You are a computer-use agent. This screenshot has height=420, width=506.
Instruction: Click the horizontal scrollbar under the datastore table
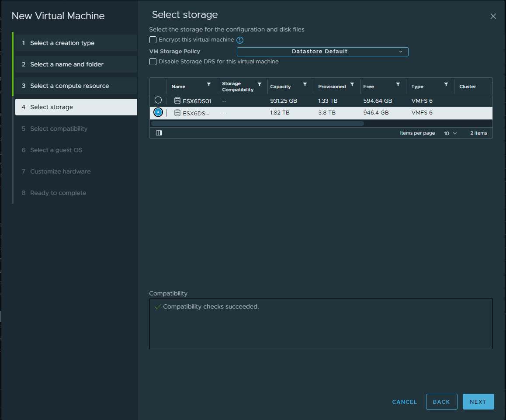pyautogui.click(x=257, y=123)
